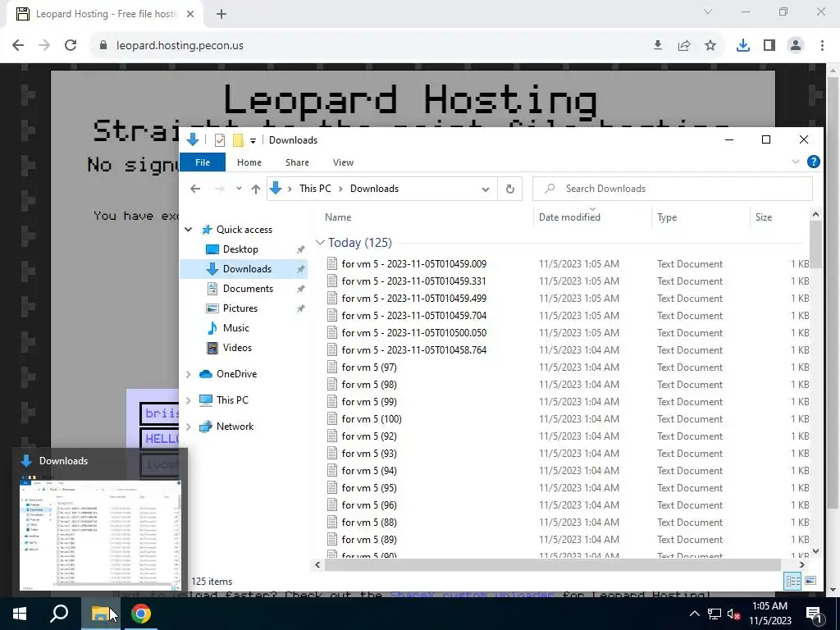Collapse the Quick access tree node

189,230
